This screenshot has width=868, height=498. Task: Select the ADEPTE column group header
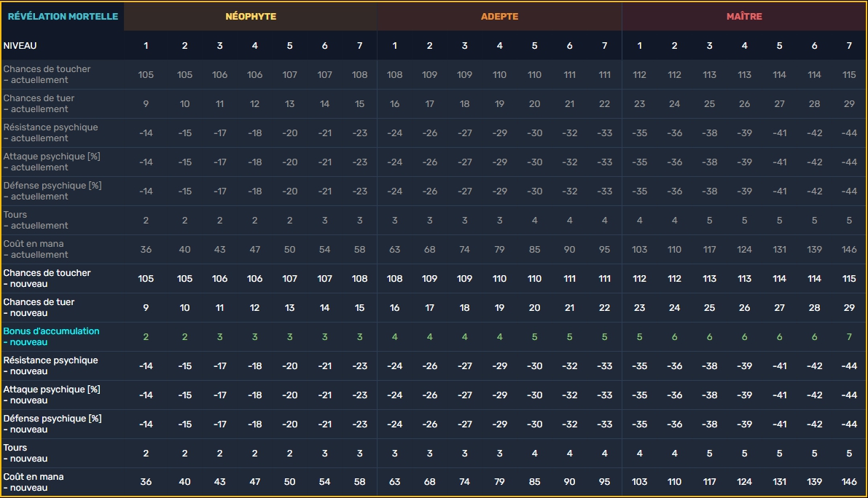[499, 17]
